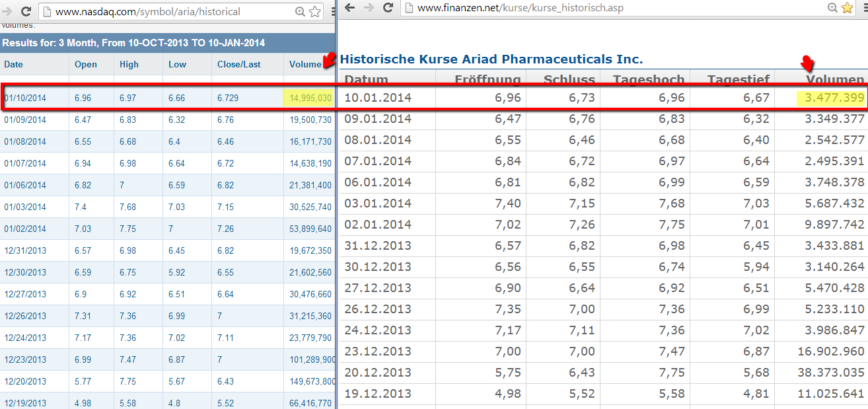868x409 pixels.
Task: Open zoom indicator in nasdaq.com address bar
Action: tap(301, 11)
